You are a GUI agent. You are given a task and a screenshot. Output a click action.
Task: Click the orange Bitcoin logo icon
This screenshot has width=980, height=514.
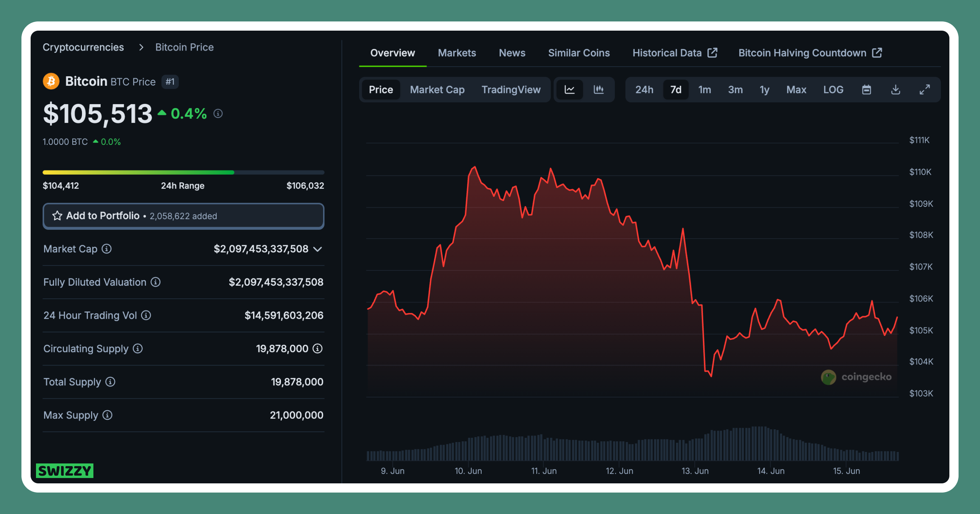[51, 81]
